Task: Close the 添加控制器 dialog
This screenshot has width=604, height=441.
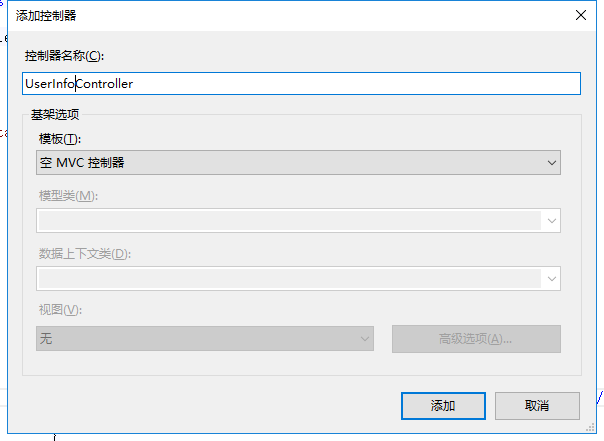Action: tap(581, 15)
